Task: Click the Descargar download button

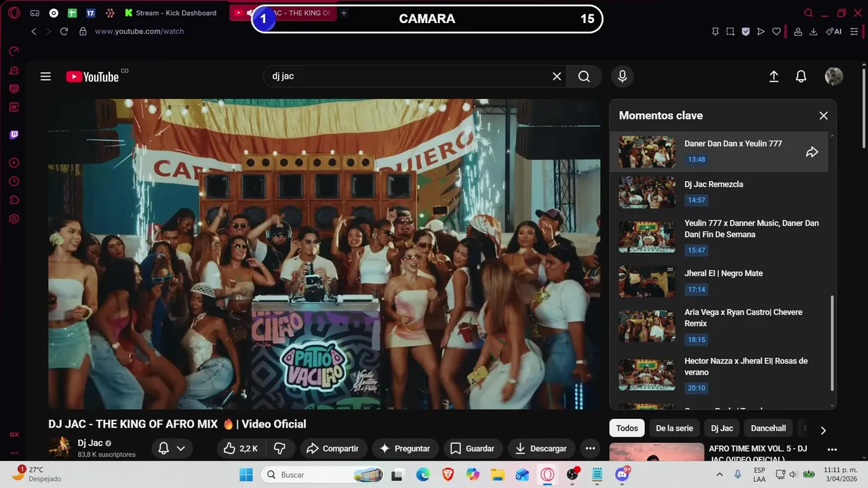Action: [541, 449]
